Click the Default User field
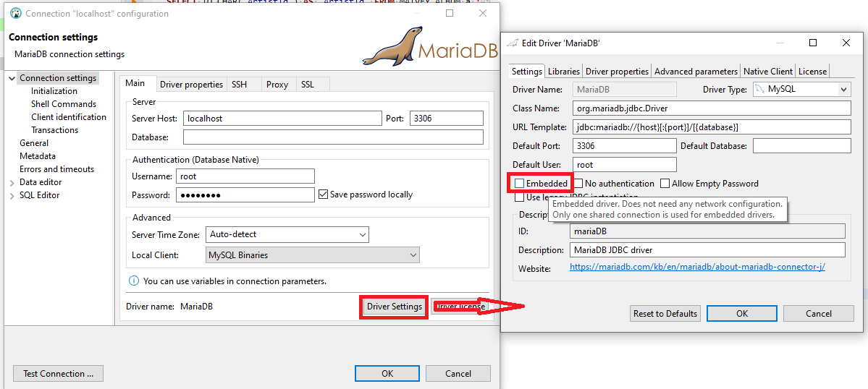 coord(625,165)
